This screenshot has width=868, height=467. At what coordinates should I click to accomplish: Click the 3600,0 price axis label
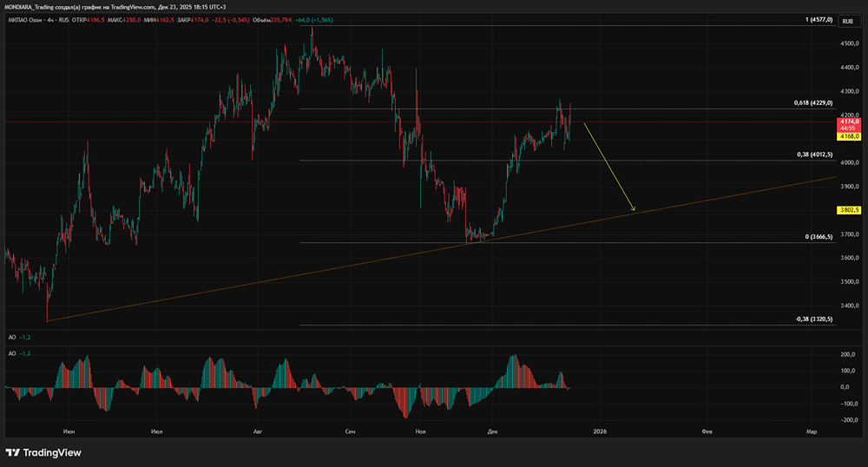point(849,258)
